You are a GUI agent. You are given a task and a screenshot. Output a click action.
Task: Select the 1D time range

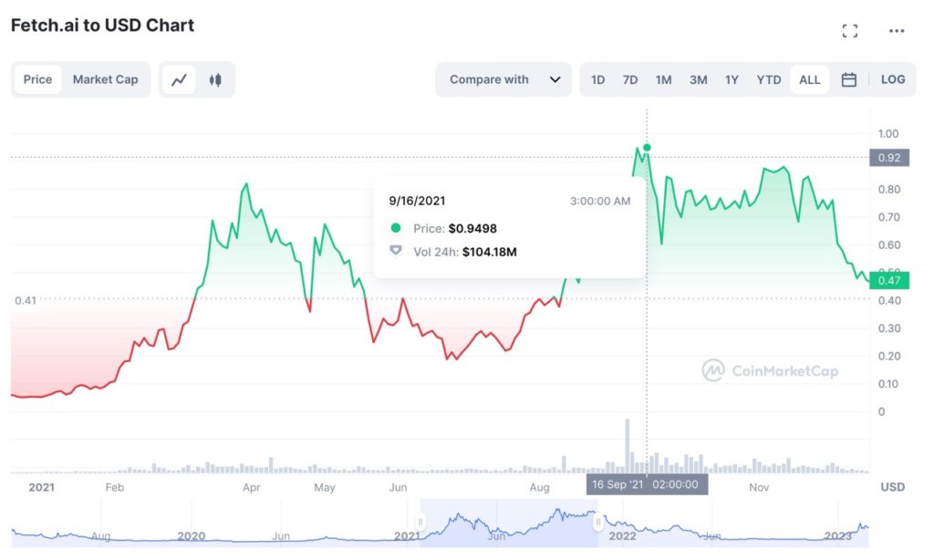click(x=597, y=79)
